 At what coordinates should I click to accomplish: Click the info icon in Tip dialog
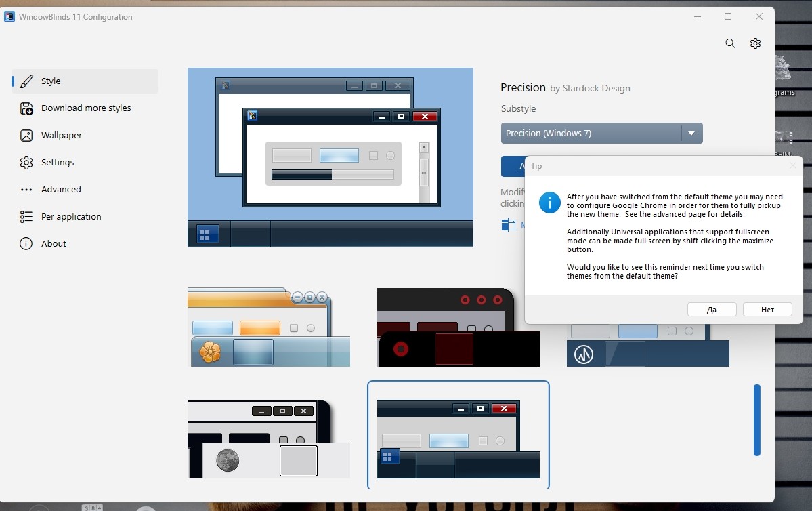coord(549,203)
